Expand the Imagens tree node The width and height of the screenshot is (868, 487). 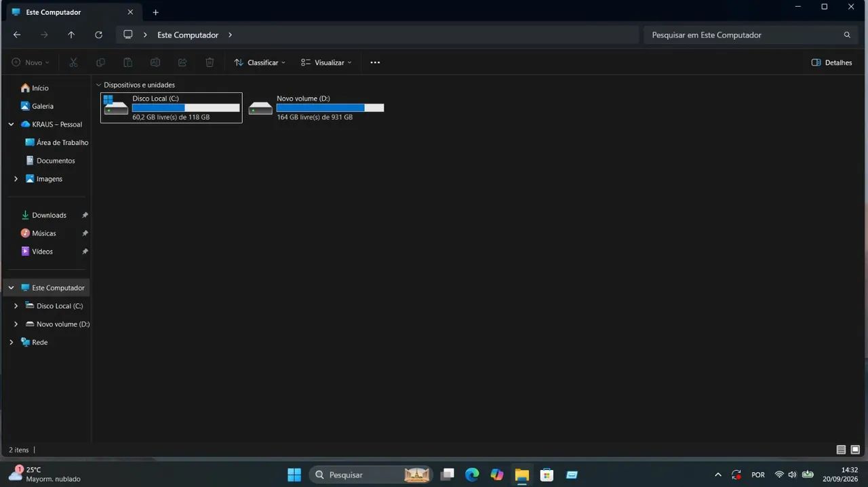[16, 179]
